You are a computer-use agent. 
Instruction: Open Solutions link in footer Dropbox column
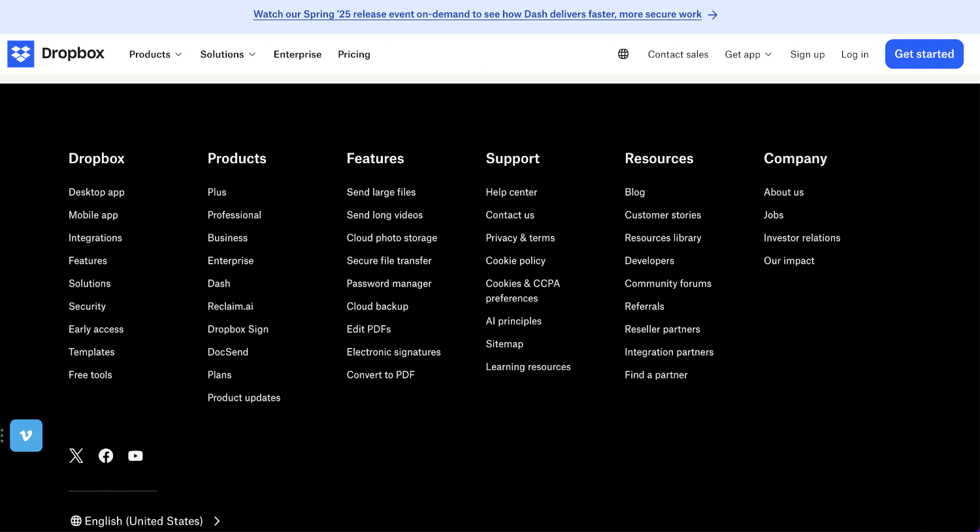click(x=90, y=283)
